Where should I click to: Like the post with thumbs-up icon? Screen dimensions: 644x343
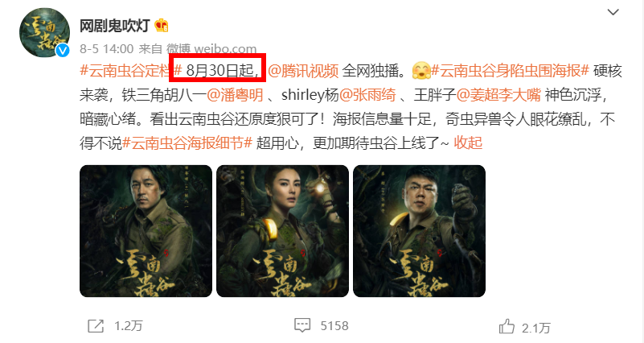click(507, 327)
